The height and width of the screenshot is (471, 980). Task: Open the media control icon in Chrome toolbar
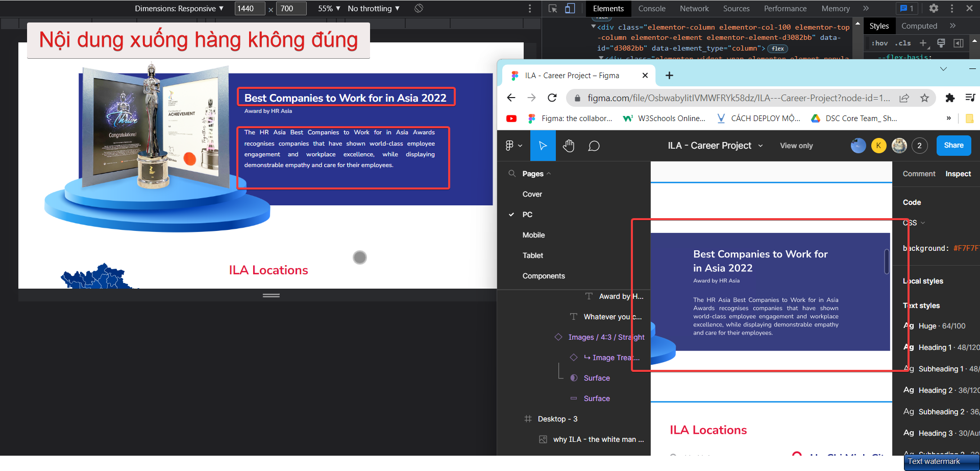[x=970, y=98]
